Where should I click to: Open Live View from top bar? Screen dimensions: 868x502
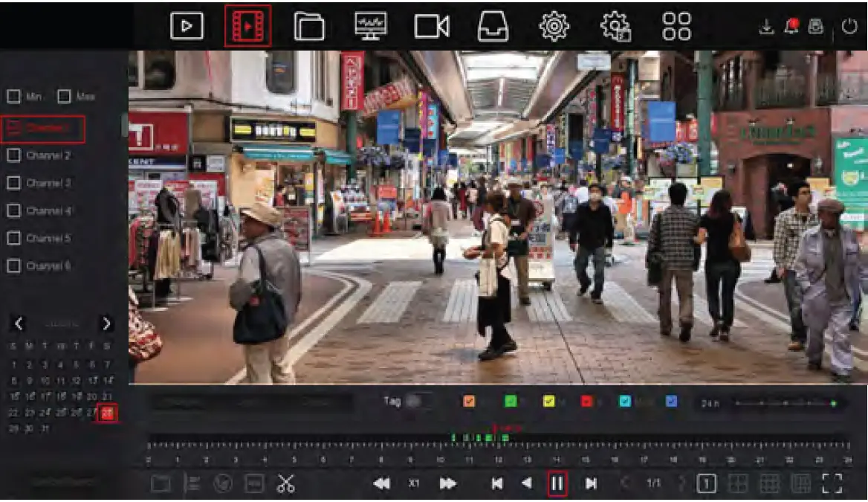coord(187,26)
